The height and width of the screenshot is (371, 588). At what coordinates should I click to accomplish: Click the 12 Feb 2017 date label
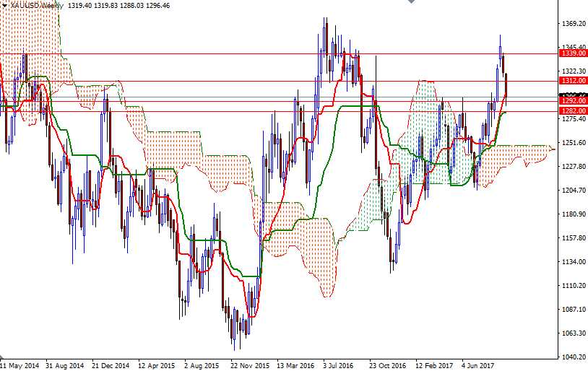(434, 365)
